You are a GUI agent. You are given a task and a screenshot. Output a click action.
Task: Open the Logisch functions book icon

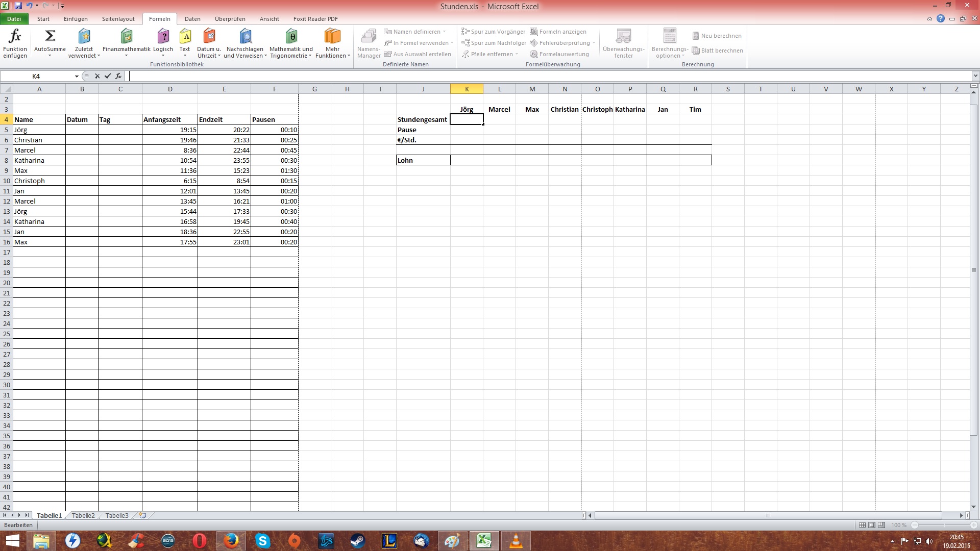[163, 37]
